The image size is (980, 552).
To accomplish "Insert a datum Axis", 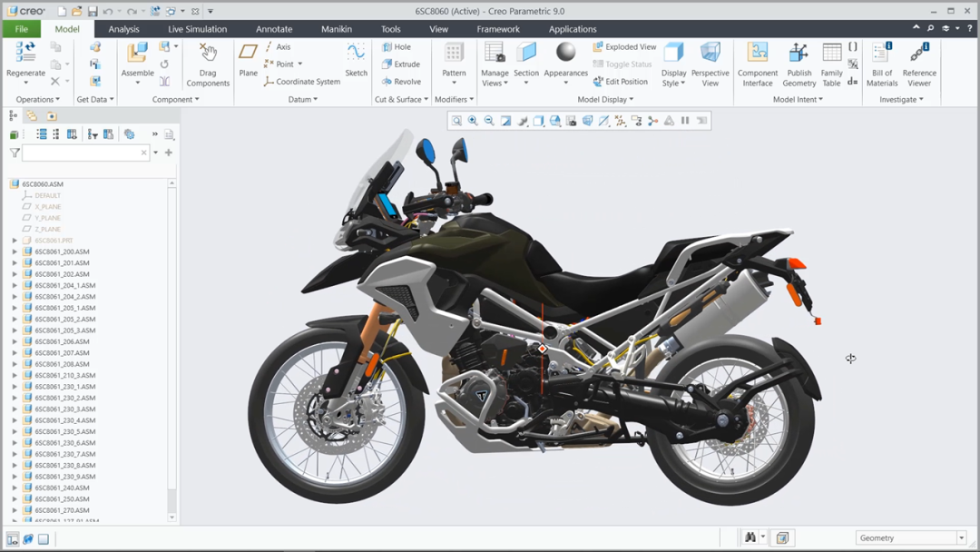I will [x=277, y=47].
